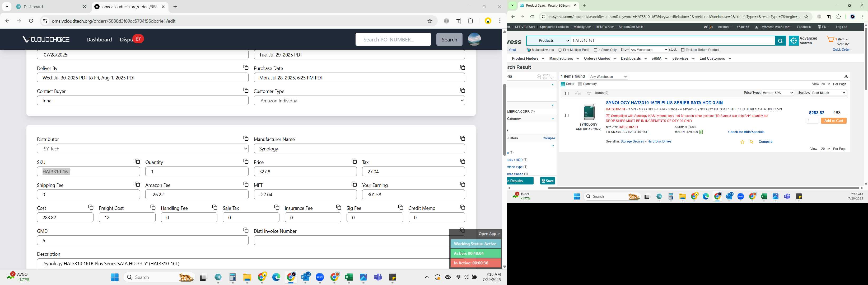The height and width of the screenshot is (285, 868).
Task: Click the CloudChoice Search button
Action: (x=449, y=39)
